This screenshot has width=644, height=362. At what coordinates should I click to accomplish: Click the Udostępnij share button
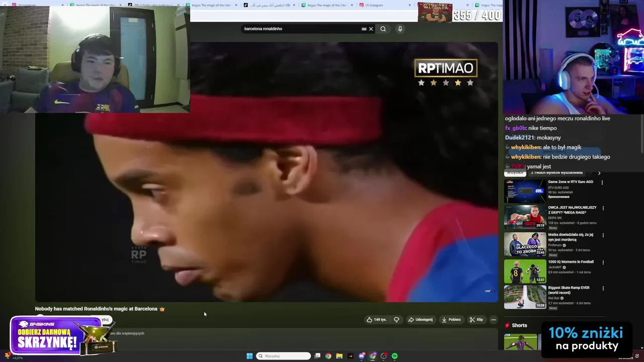tap(421, 320)
